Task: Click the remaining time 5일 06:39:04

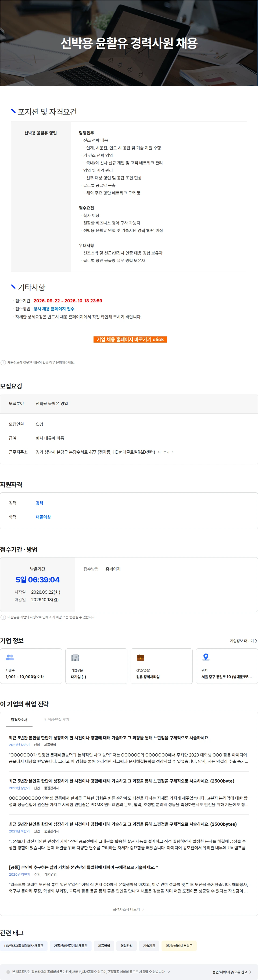Action: 37,579
